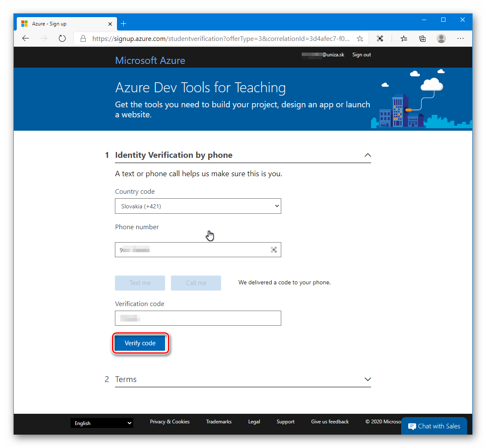Open the browser extension icon beside address bar

[380, 38]
